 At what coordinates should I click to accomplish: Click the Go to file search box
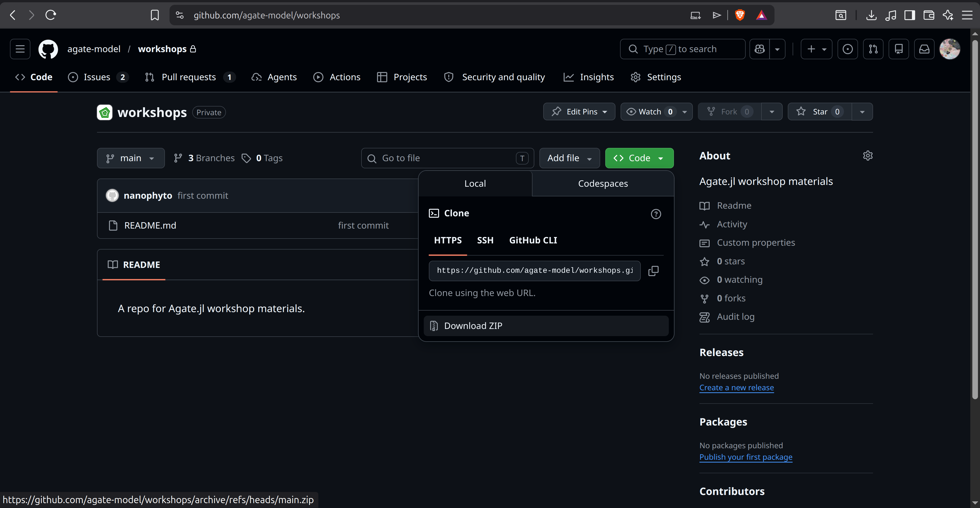coord(447,158)
